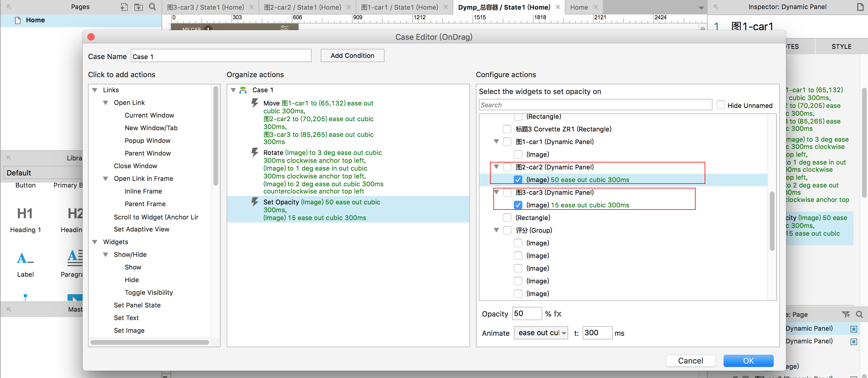Screen dimensions: 868x378
Task: Click the Add Folder icon in Pages panel
Action: click(x=138, y=7)
